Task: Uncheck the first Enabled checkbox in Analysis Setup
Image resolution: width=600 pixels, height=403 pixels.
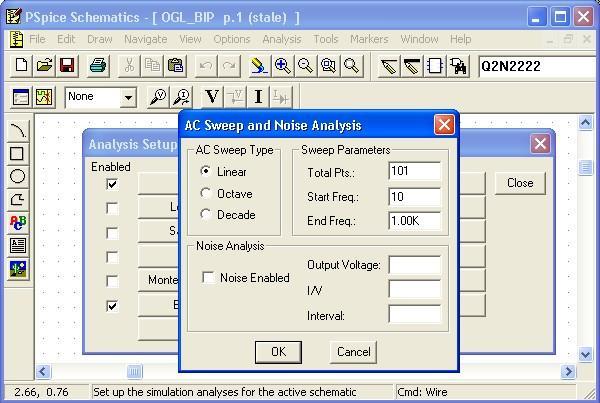Action: tap(112, 184)
